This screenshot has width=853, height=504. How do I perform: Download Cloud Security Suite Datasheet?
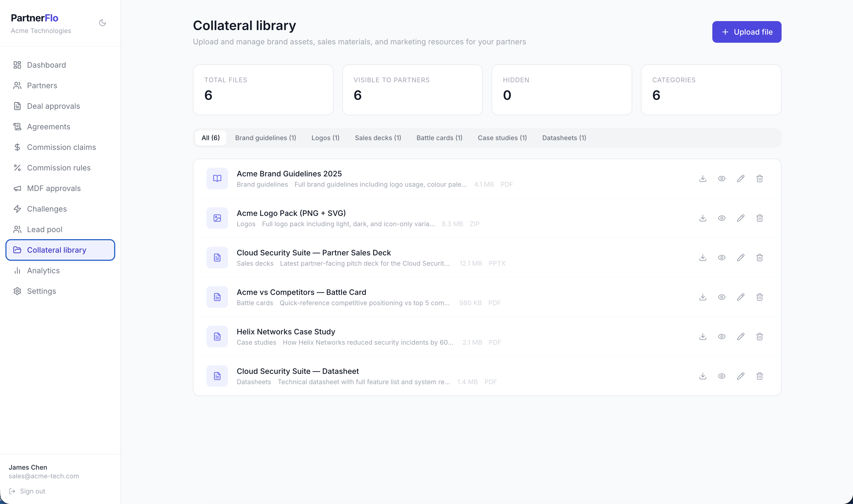coord(703,376)
